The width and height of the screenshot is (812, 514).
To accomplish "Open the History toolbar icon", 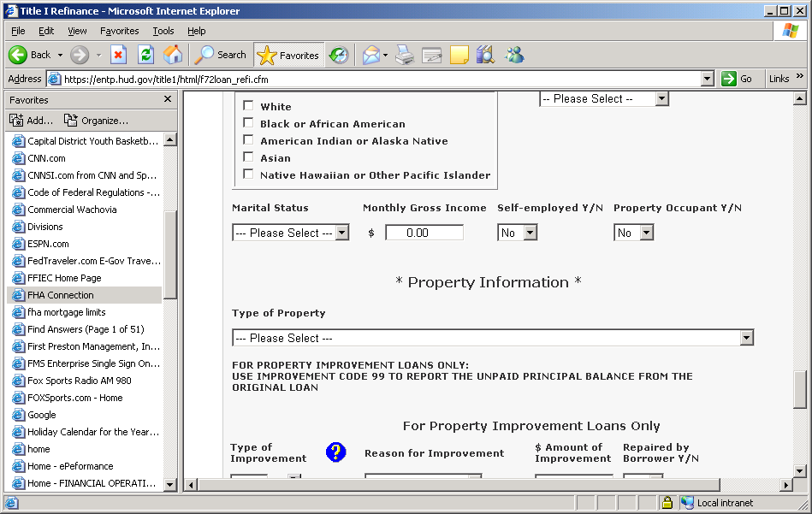I will (x=339, y=55).
